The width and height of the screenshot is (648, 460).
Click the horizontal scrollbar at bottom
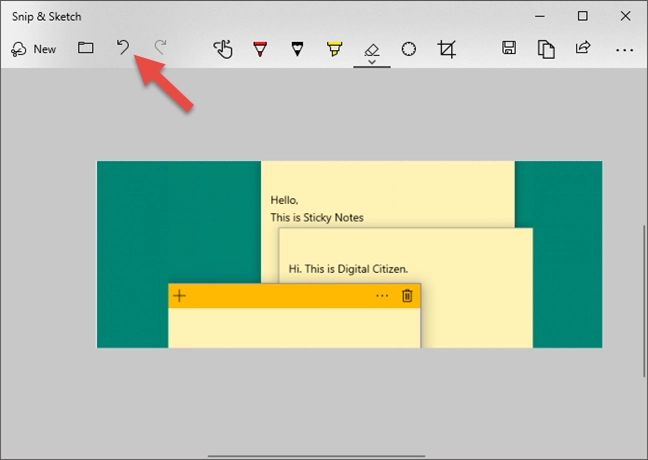(316, 456)
